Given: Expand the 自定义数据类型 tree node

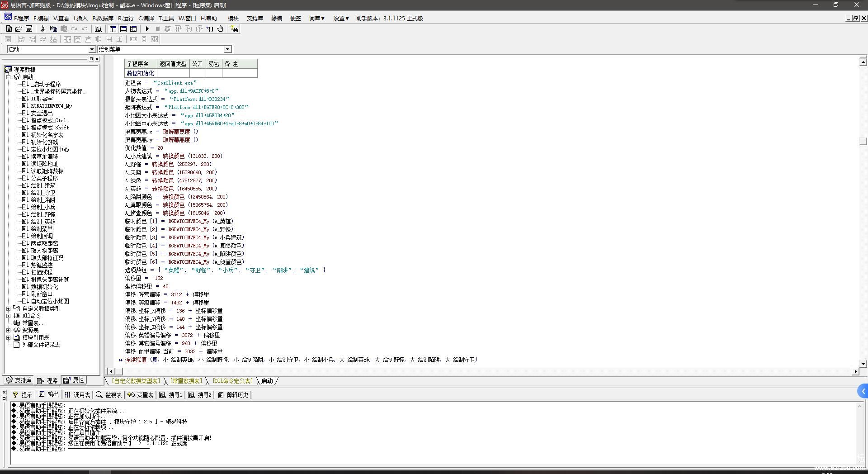Looking at the screenshot, I should click(x=8, y=308).
